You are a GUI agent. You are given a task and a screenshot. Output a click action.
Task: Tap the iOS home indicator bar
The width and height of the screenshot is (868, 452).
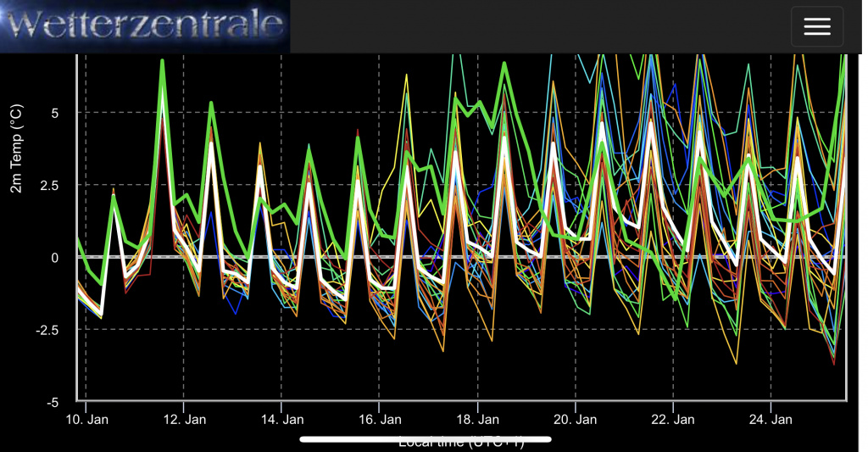pyautogui.click(x=426, y=439)
